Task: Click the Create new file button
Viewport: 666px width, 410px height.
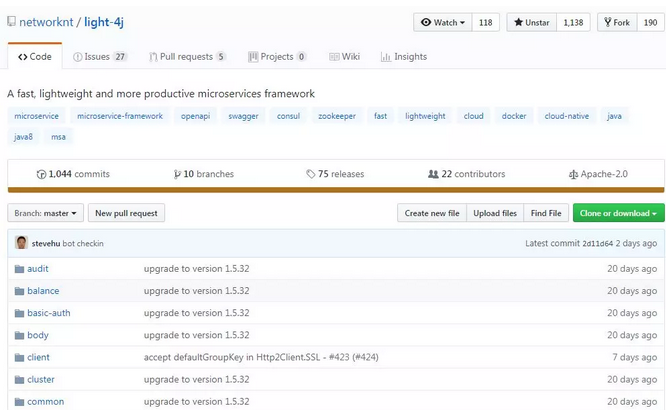Action: coord(432,213)
